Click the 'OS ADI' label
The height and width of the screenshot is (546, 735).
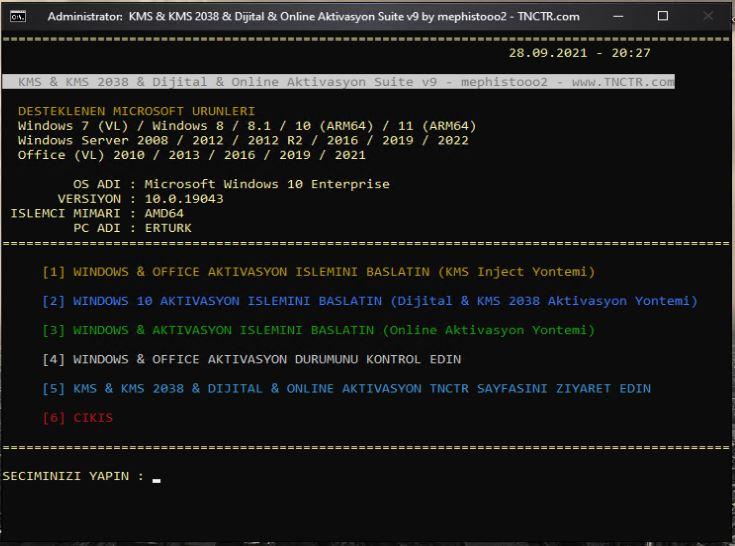click(x=97, y=184)
